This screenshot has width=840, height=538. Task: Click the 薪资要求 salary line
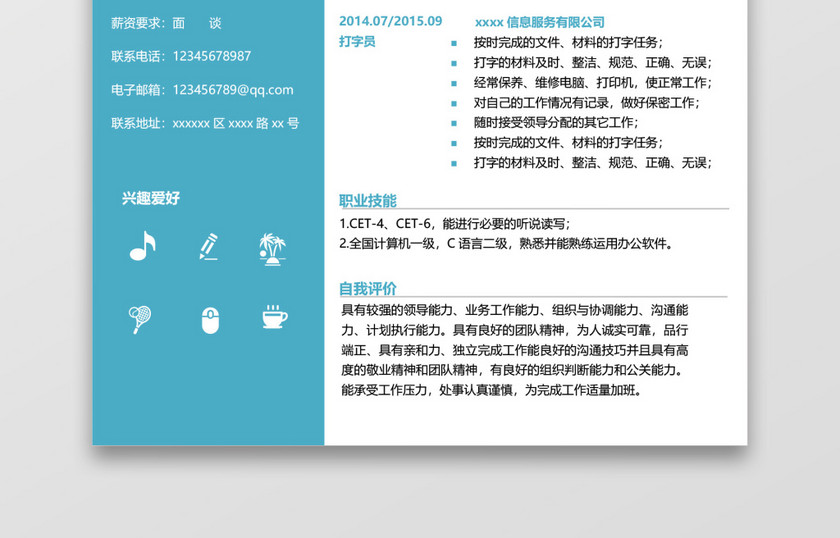pos(166,23)
